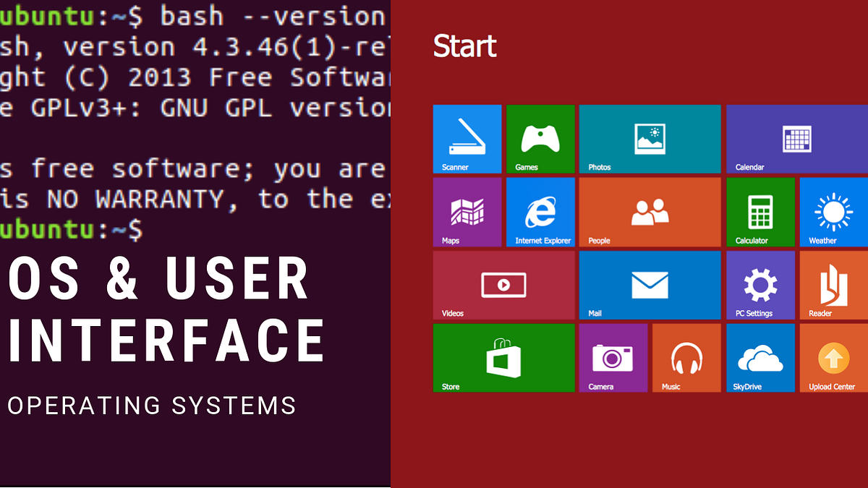Viewport: 868px width, 488px height.
Task: Open the Internet Explorer tile
Action: 540,212
